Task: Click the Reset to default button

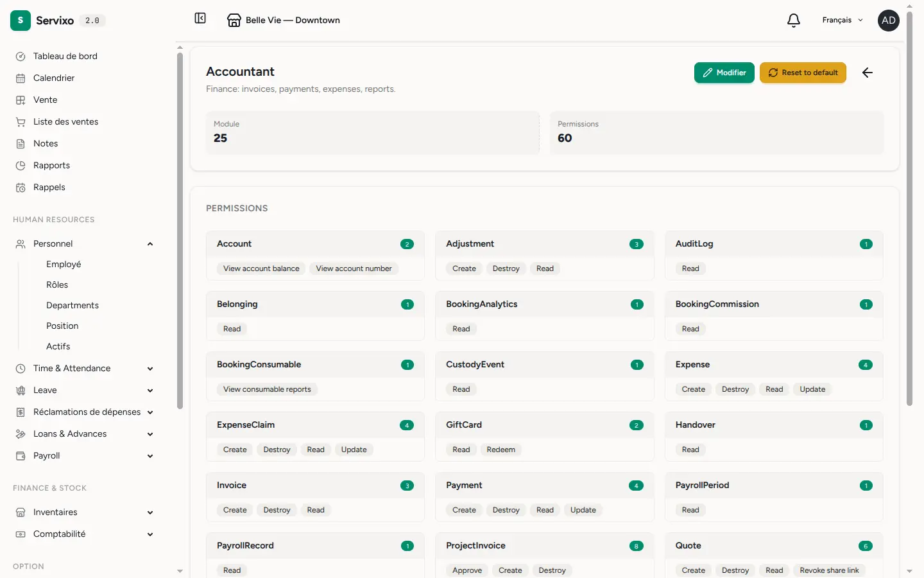Action: [803, 73]
